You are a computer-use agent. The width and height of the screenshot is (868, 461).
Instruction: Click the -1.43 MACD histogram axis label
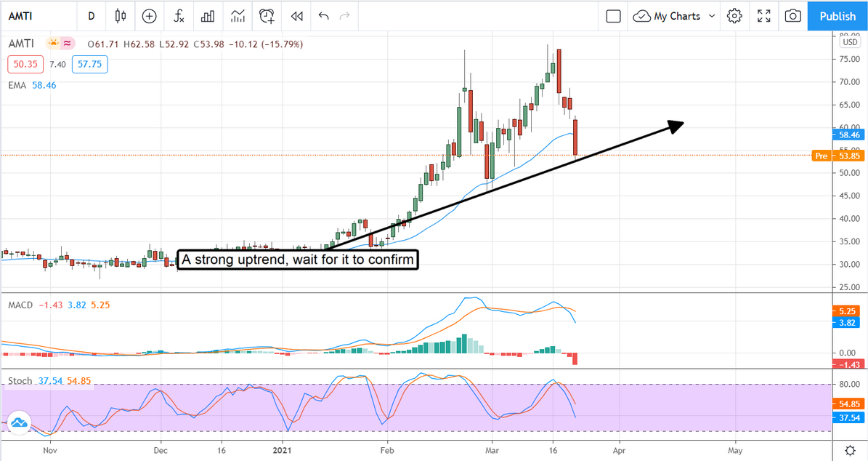848,364
